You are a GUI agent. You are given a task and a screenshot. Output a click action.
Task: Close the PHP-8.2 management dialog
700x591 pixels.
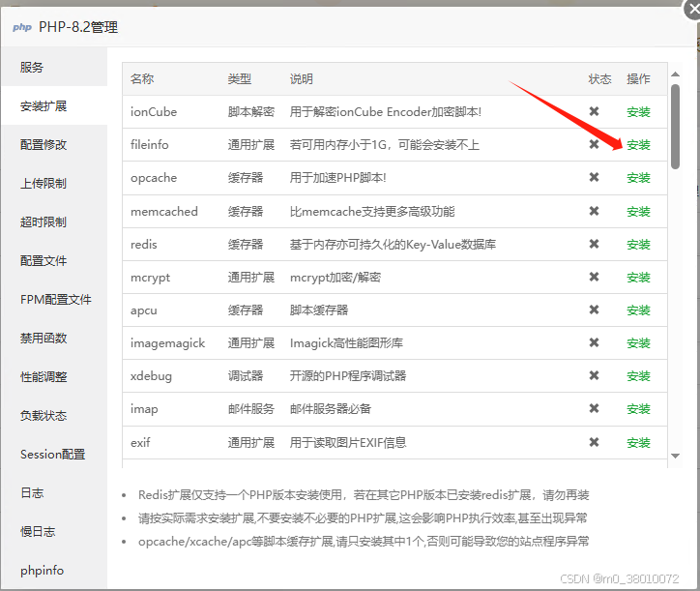tap(693, 9)
